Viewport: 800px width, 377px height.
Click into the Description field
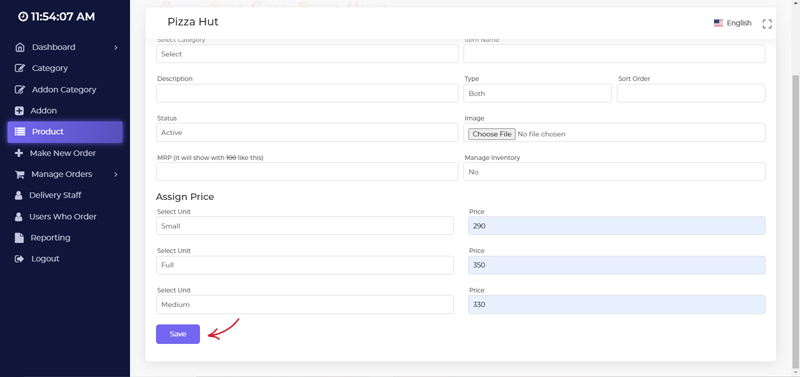pyautogui.click(x=307, y=93)
